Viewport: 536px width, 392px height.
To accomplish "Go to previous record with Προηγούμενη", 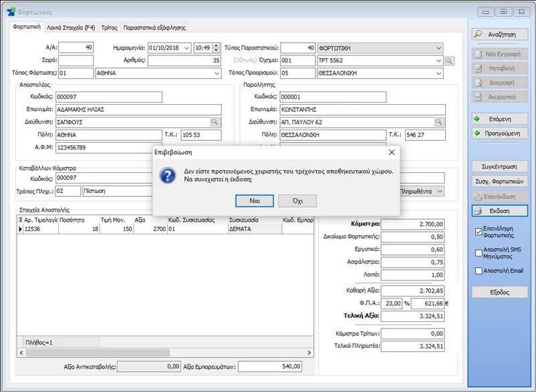I will 500,133.
